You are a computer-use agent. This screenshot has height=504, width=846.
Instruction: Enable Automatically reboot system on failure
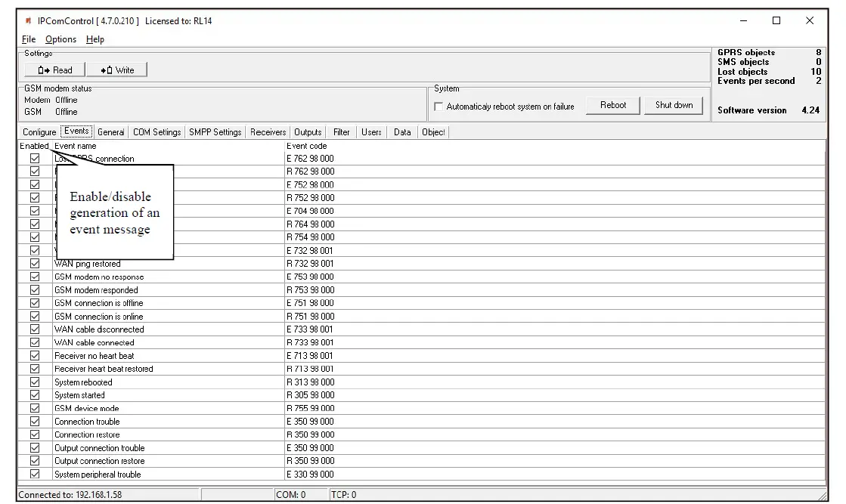pos(438,107)
